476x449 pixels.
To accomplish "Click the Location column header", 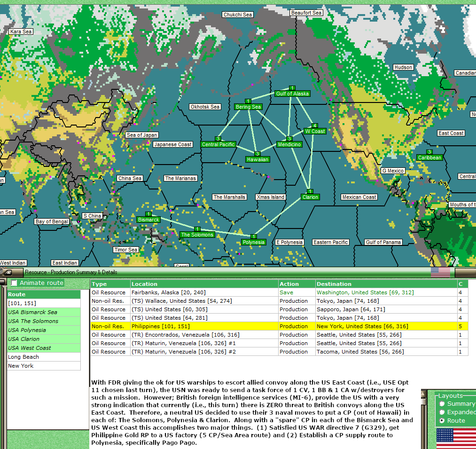I will (204, 284).
